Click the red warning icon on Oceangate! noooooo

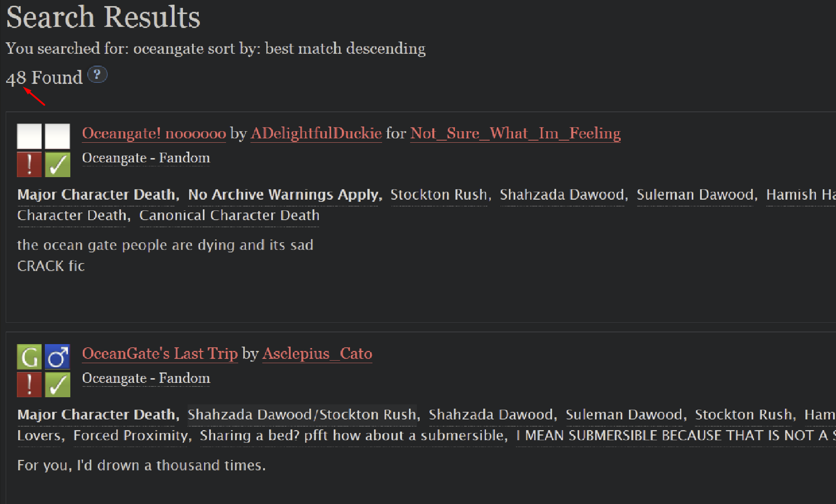coord(29,164)
